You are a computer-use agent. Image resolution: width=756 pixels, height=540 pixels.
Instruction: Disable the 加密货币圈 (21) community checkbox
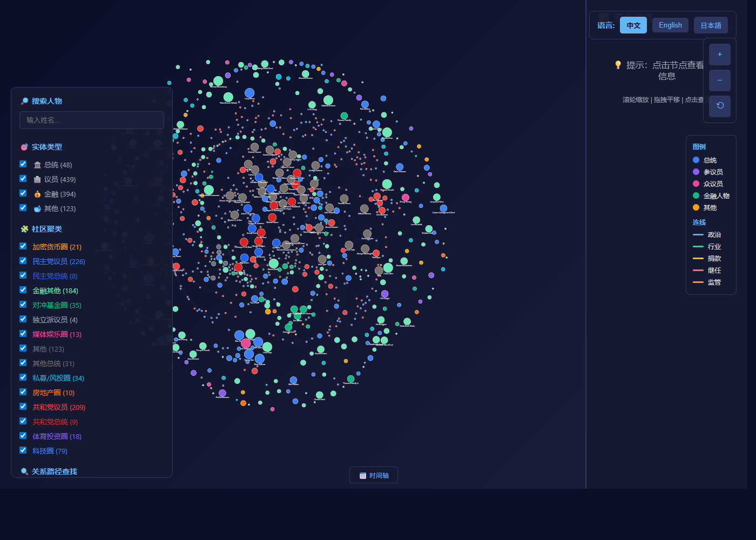[23, 246]
